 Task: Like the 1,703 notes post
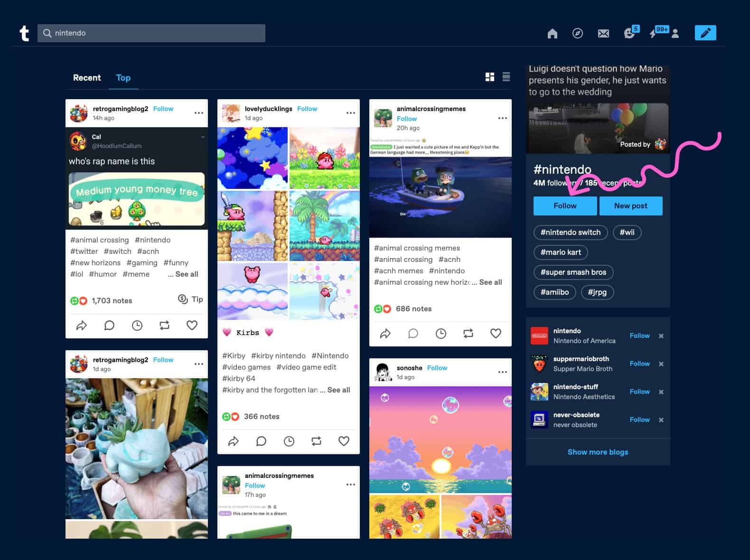click(192, 326)
